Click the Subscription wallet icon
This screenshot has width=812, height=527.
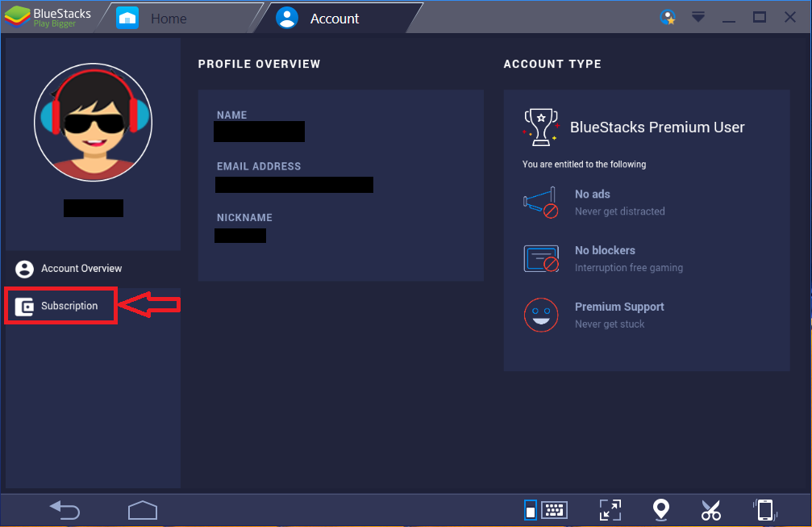tap(24, 306)
